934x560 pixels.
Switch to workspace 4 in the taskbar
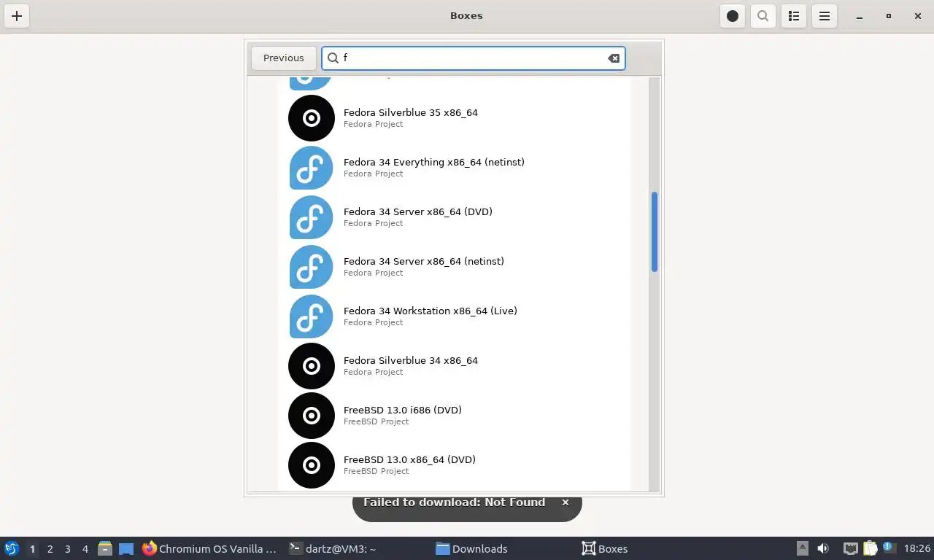coord(85,549)
